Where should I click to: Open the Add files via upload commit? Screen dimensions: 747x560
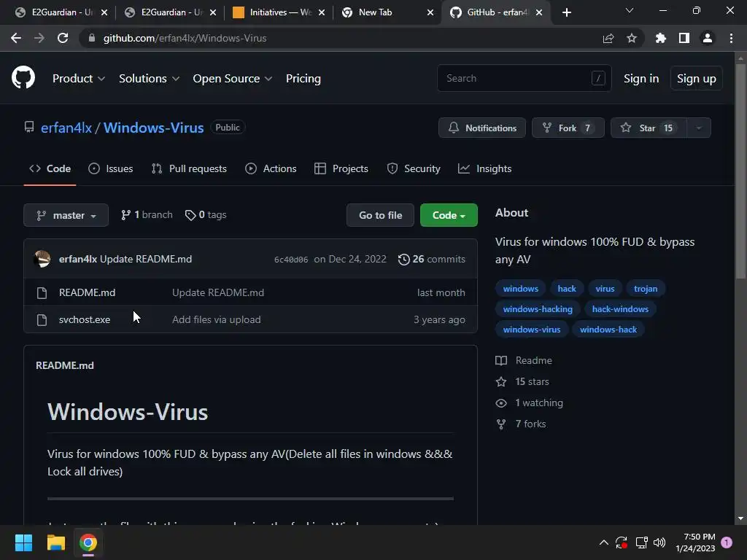pos(216,319)
